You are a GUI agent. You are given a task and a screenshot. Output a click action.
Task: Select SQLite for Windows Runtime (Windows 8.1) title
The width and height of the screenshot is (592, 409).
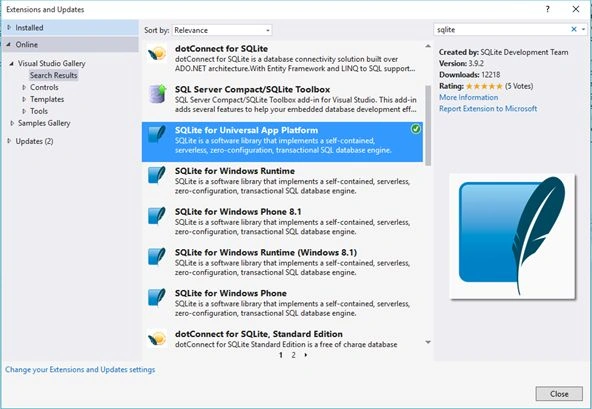tap(266, 253)
